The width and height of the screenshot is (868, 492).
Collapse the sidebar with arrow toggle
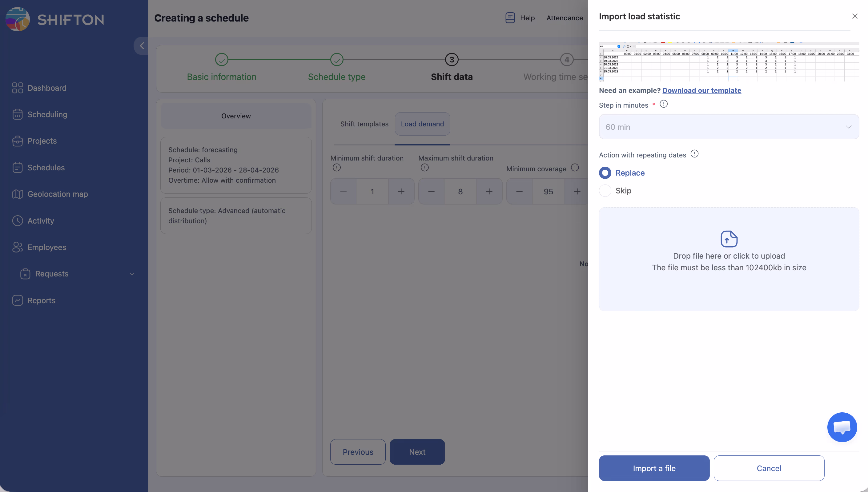coord(142,46)
